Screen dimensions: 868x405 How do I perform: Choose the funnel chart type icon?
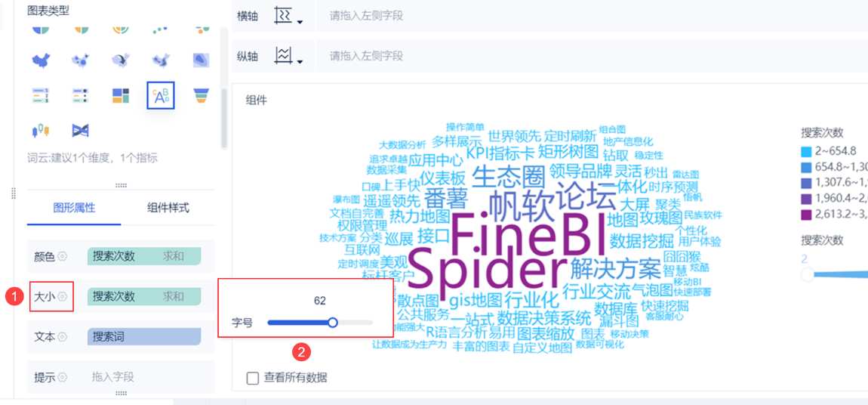click(201, 95)
